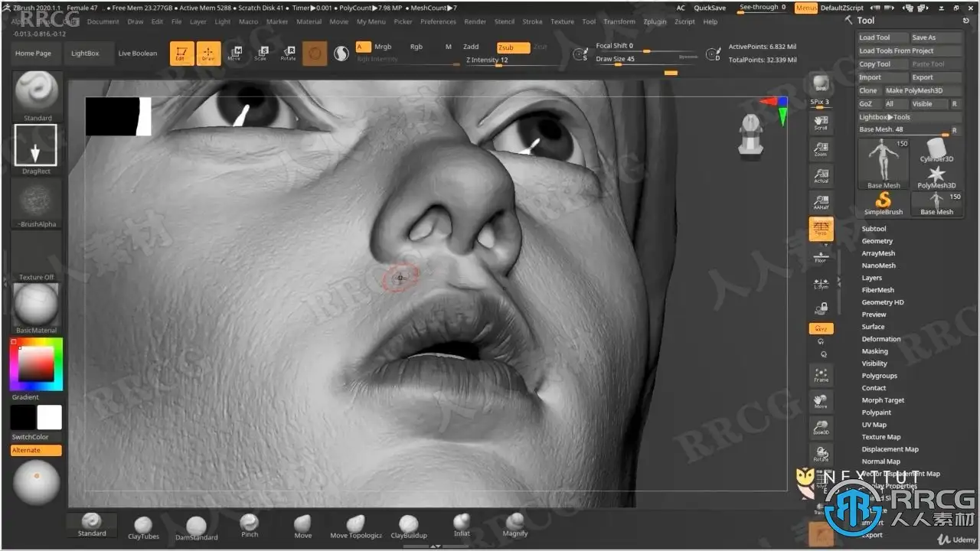Select the PolyMesh3D star tool
This screenshot has width=980, height=551.
936,173
